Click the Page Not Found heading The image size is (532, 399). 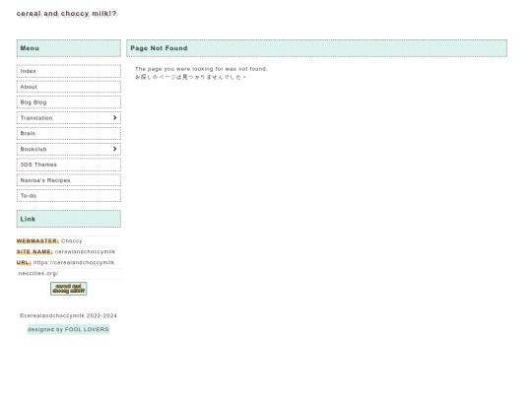coord(159,48)
